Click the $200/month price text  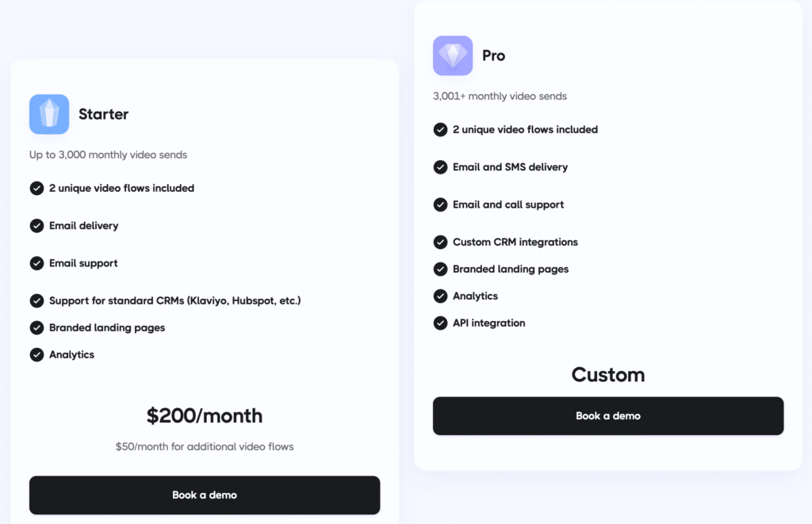click(205, 415)
